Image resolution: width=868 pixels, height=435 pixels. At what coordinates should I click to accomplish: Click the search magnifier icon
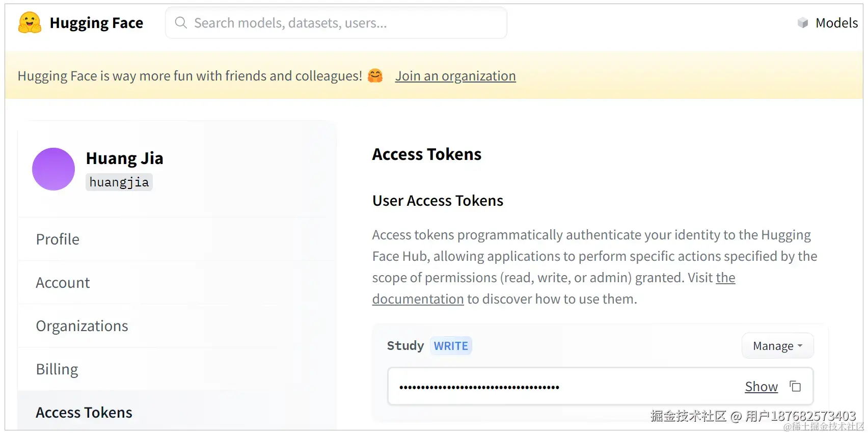click(x=181, y=23)
